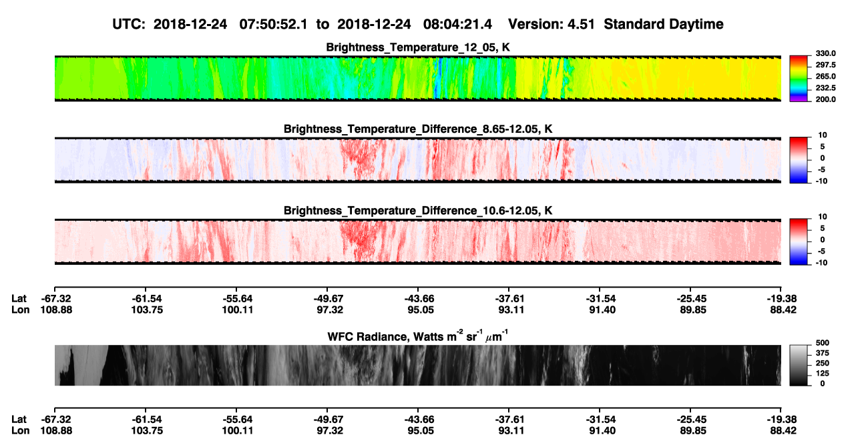The height and width of the screenshot is (445, 868).
Task: Click latitude '-49.67' above the WFC panel
Action: (x=327, y=298)
